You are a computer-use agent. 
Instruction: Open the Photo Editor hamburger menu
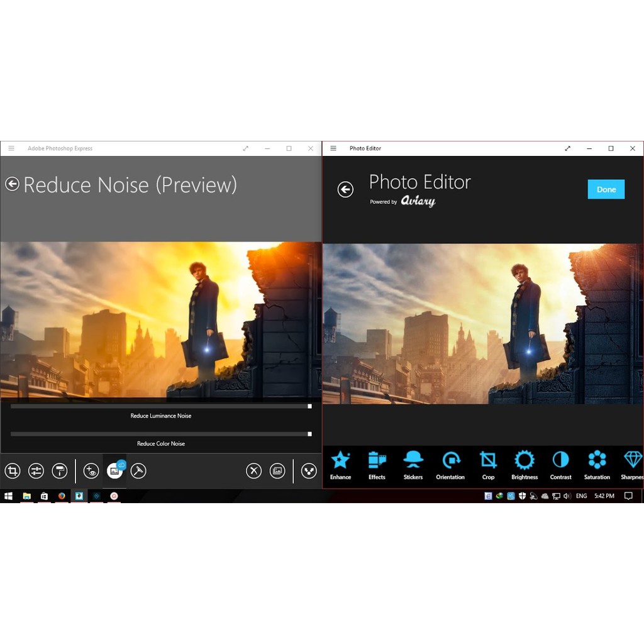334,148
